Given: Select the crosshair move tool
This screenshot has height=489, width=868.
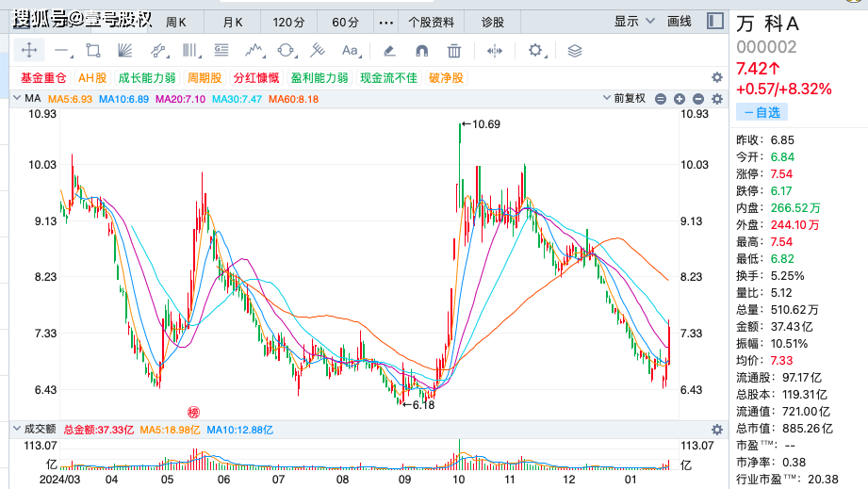Looking at the screenshot, I should click(x=29, y=51).
